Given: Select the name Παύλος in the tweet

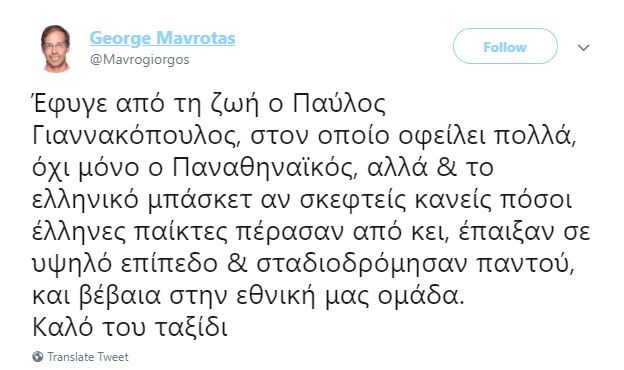Looking at the screenshot, I should point(339,105).
